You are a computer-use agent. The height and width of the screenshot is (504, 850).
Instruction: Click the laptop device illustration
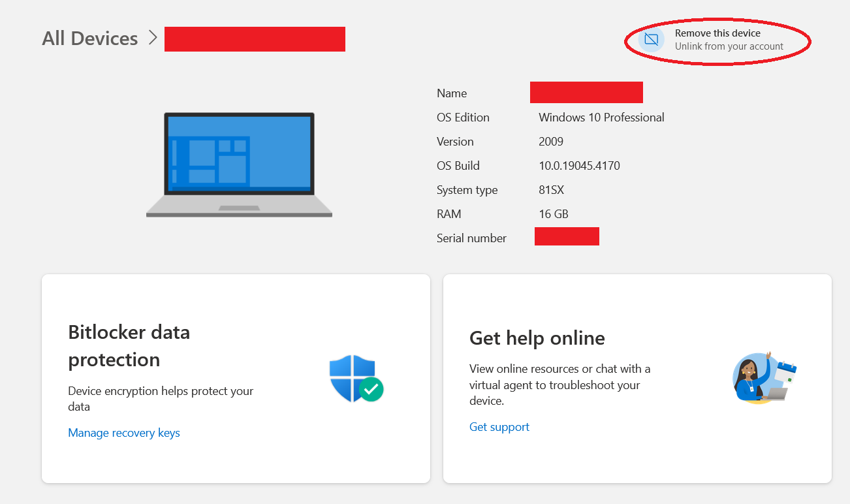(239, 165)
